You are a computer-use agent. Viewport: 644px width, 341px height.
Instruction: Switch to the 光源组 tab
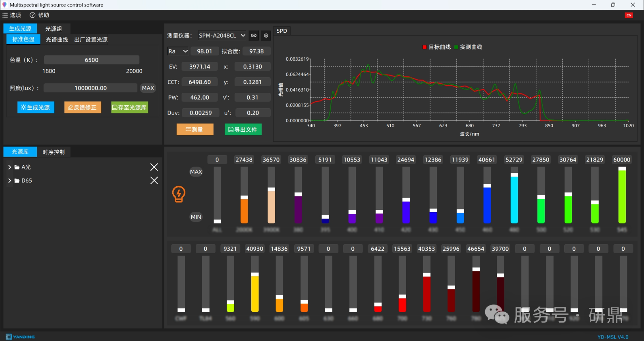(x=53, y=29)
